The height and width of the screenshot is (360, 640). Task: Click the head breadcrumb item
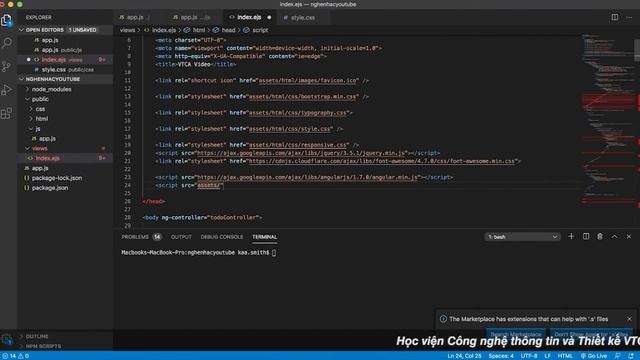(x=228, y=30)
